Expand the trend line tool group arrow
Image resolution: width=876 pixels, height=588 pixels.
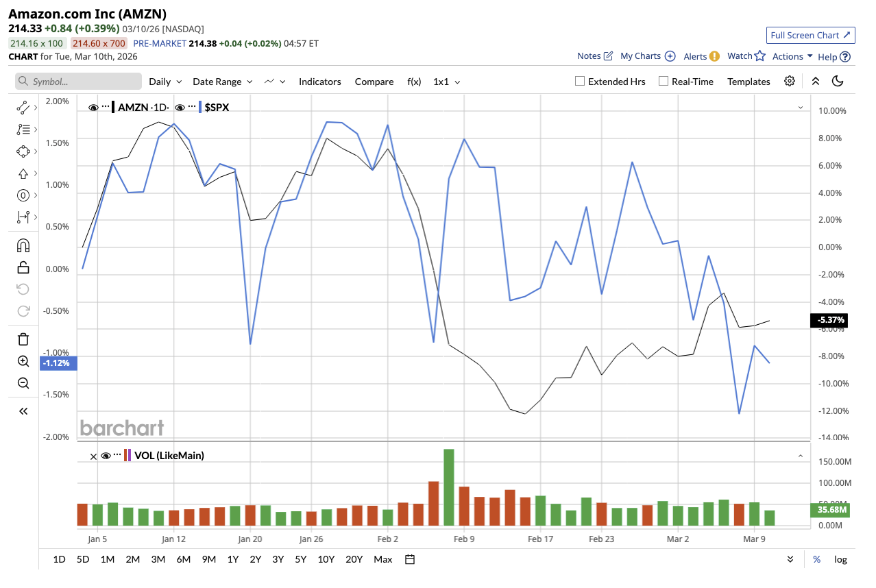pyautogui.click(x=35, y=108)
